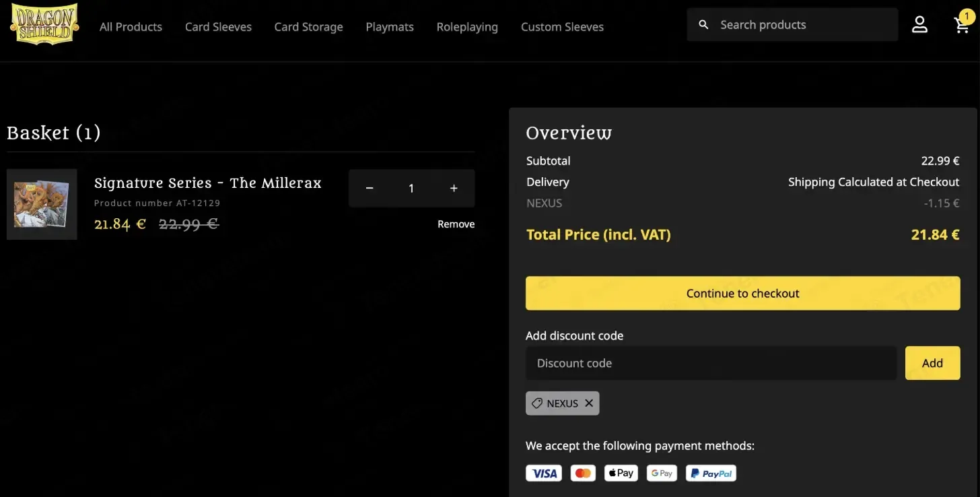
Task: Open the user account icon
Action: click(919, 25)
